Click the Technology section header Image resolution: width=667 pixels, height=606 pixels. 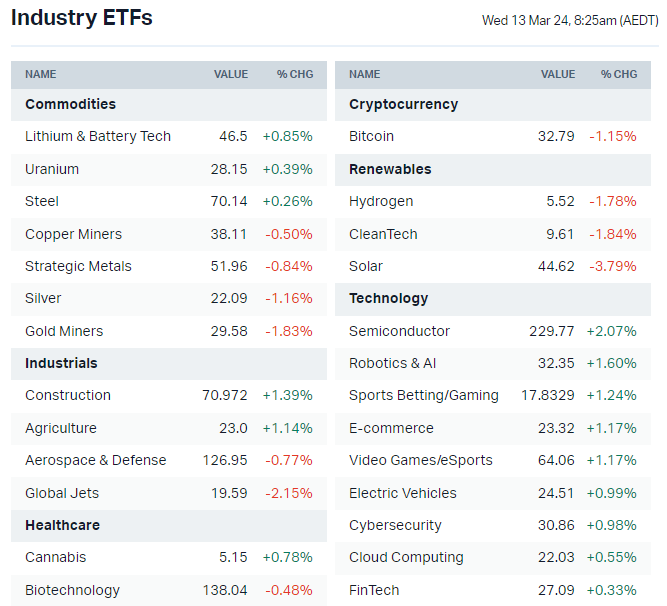coord(389,298)
